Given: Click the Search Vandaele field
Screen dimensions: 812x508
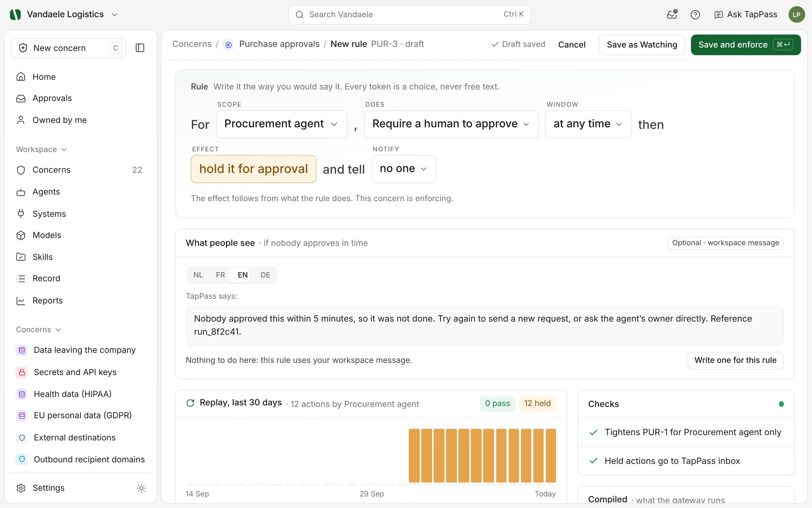Looking at the screenshot, I should tap(409, 14).
